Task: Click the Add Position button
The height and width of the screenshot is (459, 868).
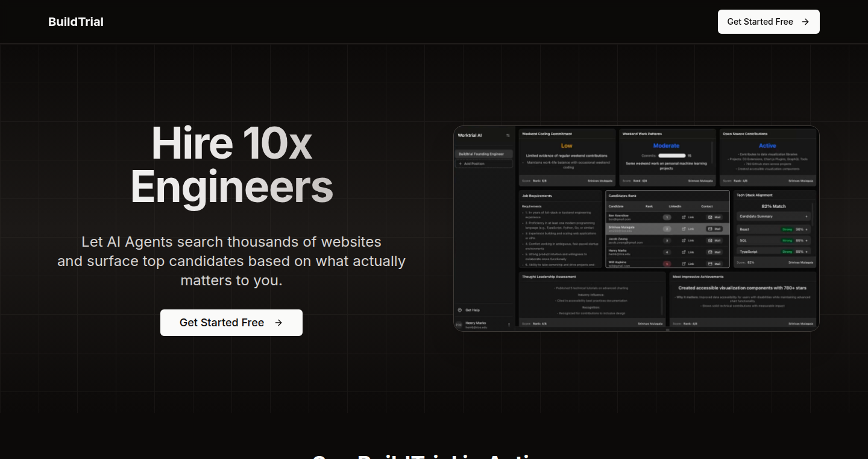Action: [484, 163]
